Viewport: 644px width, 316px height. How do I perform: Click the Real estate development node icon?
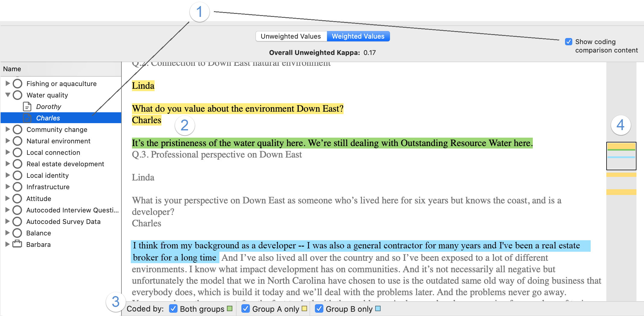click(x=17, y=164)
